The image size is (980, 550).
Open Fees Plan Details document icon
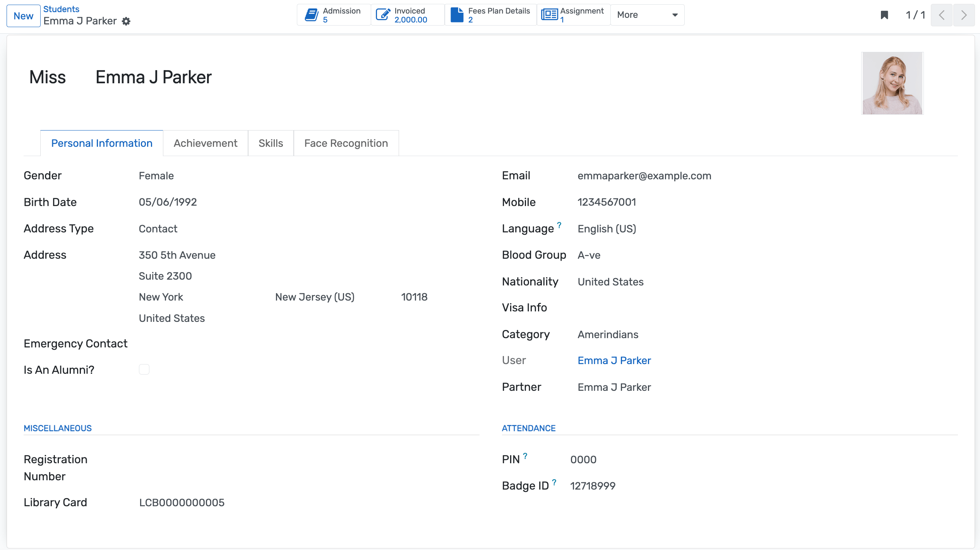457,14
